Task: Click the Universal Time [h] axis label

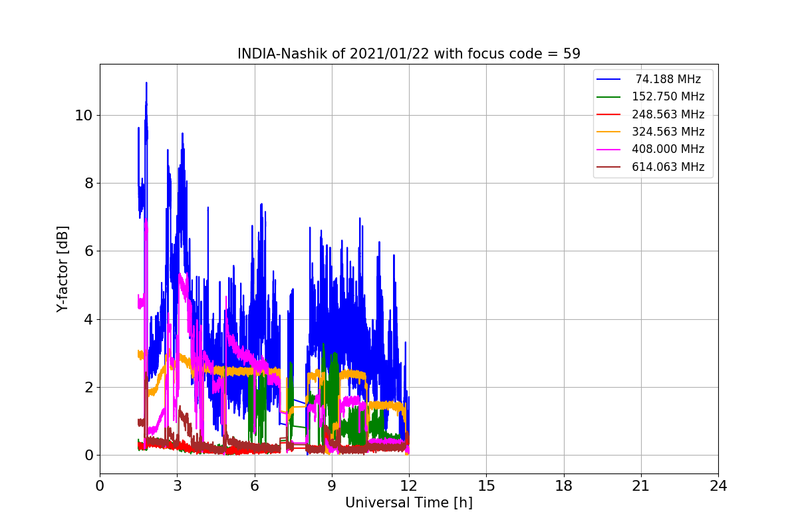Action: click(409, 503)
